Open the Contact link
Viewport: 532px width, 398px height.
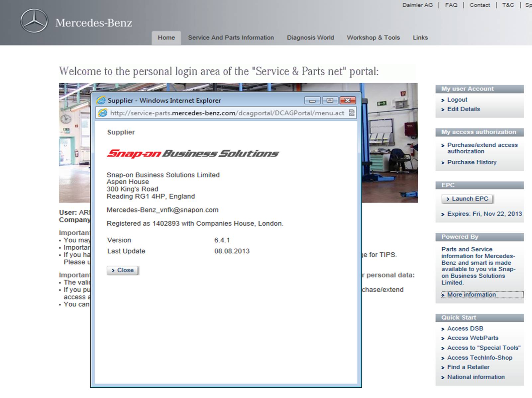coord(479,5)
